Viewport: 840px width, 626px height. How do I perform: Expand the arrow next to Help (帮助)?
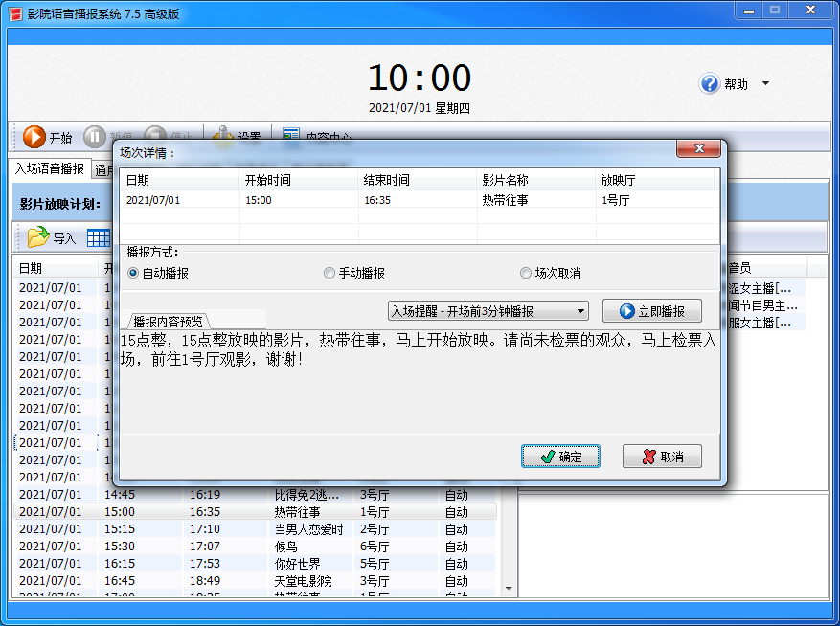click(x=765, y=84)
